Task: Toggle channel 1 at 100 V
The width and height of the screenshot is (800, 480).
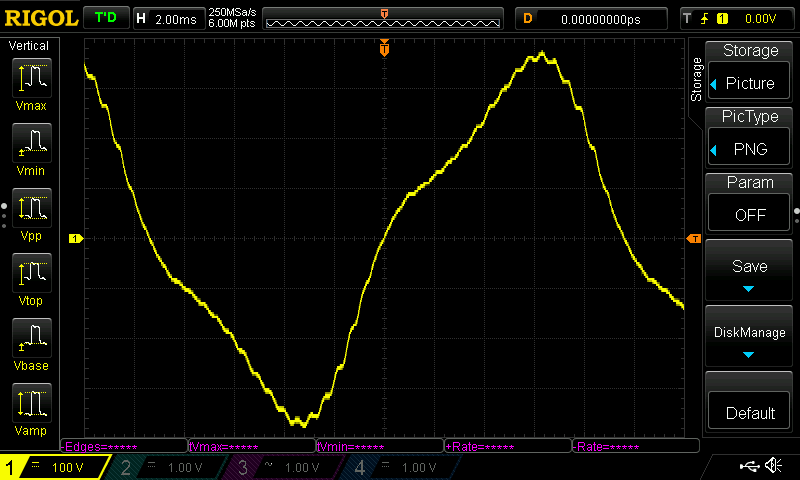Action: click(x=54, y=467)
